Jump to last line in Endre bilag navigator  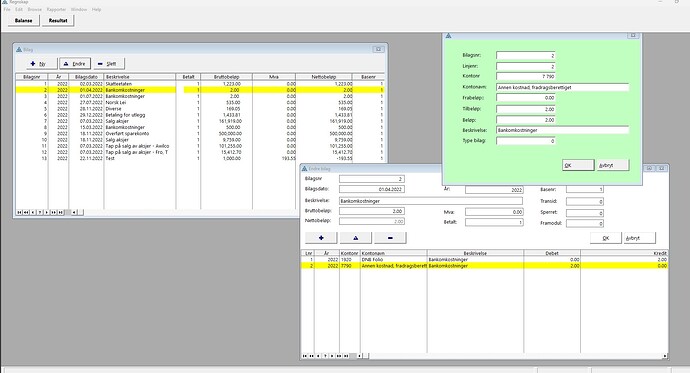coord(346,356)
